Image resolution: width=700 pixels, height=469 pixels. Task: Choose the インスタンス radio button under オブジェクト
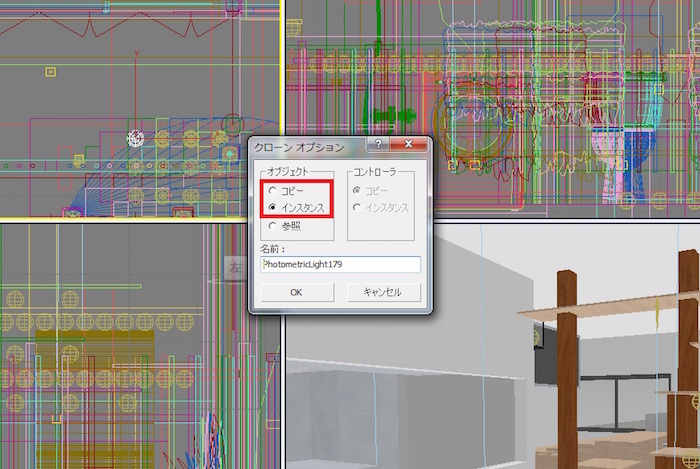pyautogui.click(x=272, y=207)
